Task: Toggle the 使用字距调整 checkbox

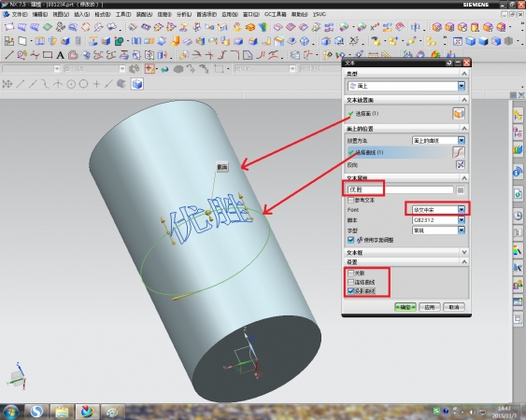Action: [x=351, y=240]
